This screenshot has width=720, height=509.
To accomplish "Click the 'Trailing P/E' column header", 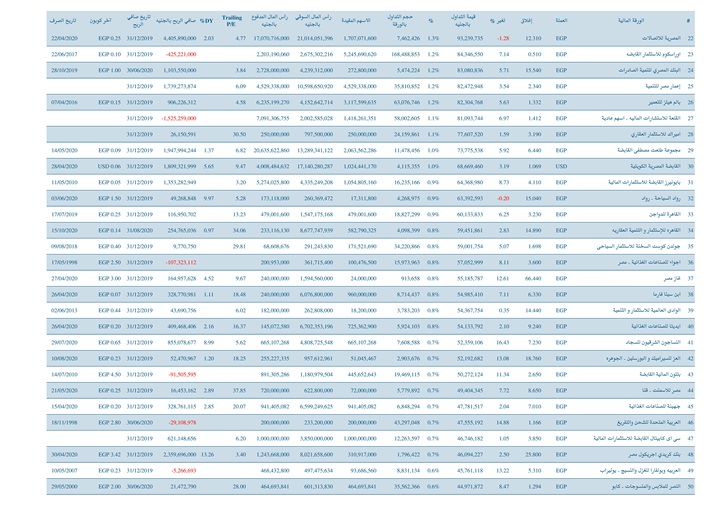I will [x=231, y=21].
